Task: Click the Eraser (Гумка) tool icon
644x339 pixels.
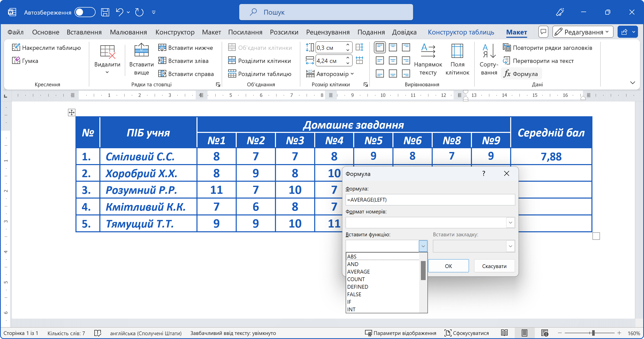Action: tap(16, 60)
